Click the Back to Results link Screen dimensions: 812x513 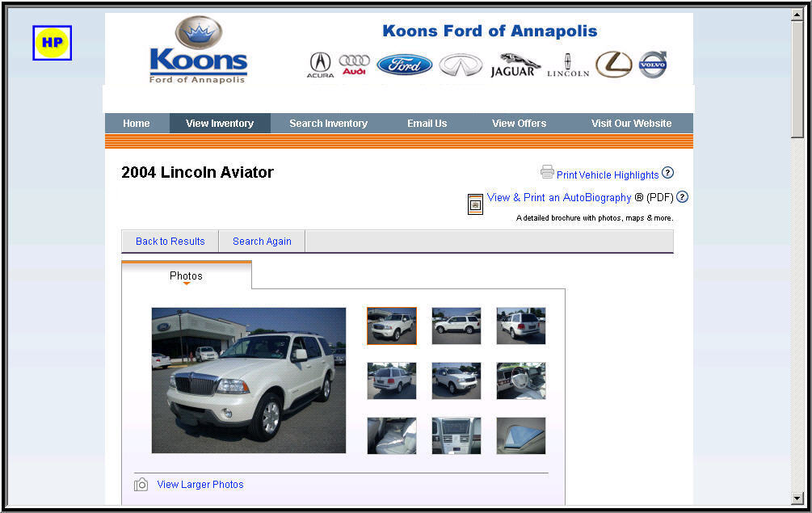pyautogui.click(x=170, y=242)
